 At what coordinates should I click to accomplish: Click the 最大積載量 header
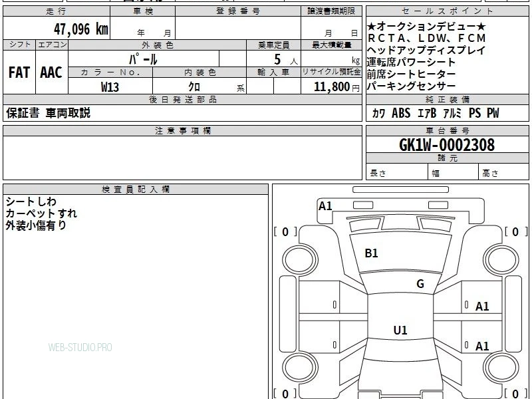tap(331, 45)
